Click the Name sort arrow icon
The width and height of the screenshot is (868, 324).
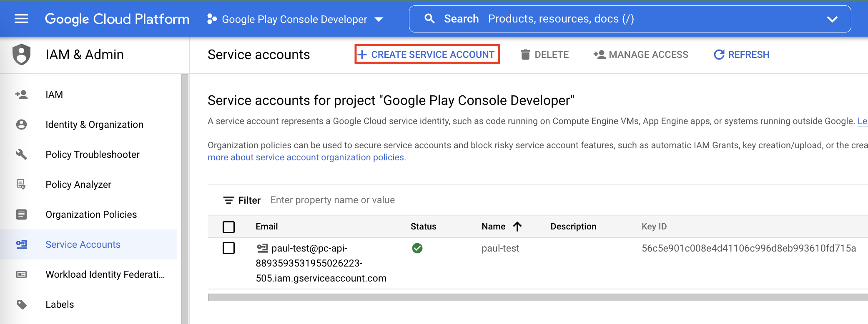517,227
